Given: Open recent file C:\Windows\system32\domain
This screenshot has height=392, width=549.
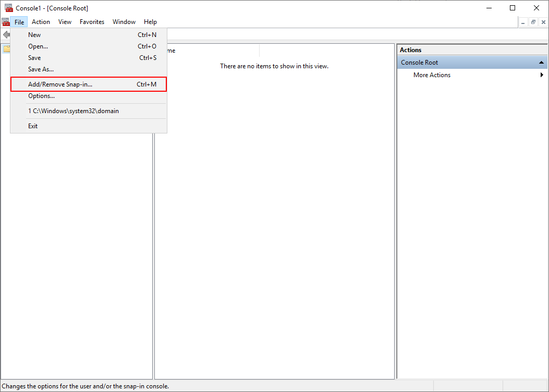Looking at the screenshot, I should pos(74,111).
